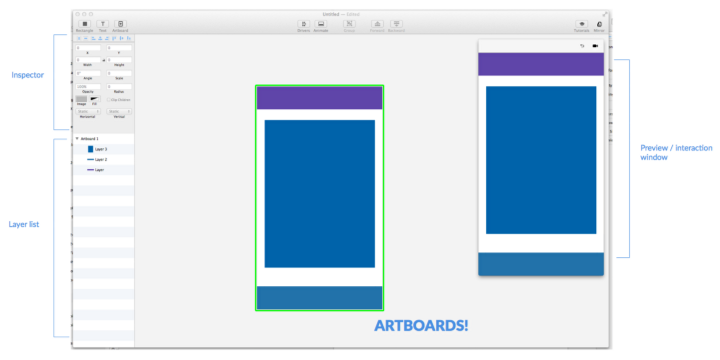Click the X position field
The height and width of the screenshot is (360, 720).
(x=88, y=48)
